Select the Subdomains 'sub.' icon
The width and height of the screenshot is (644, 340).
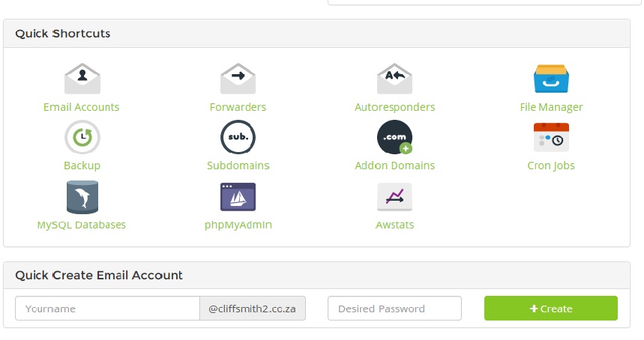pos(238,137)
